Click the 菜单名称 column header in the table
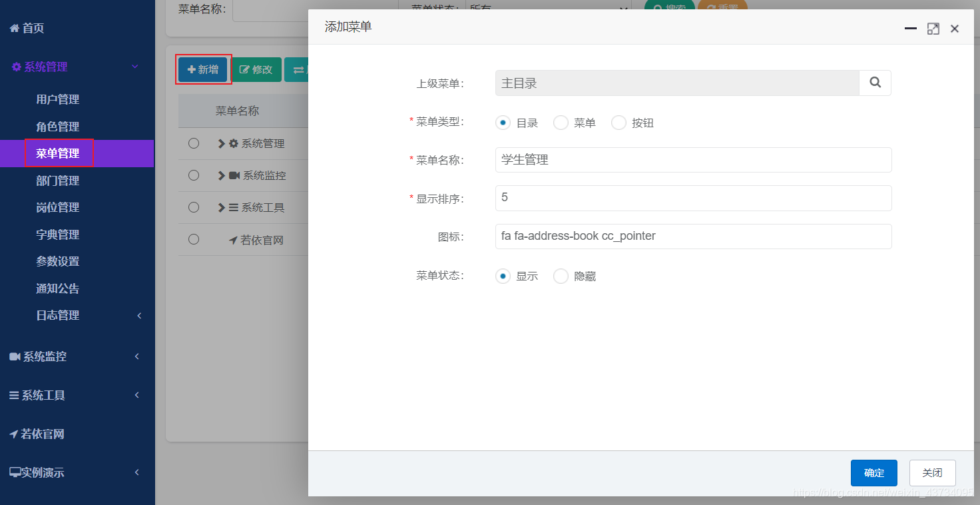The height and width of the screenshot is (505, 980). pyautogui.click(x=237, y=111)
